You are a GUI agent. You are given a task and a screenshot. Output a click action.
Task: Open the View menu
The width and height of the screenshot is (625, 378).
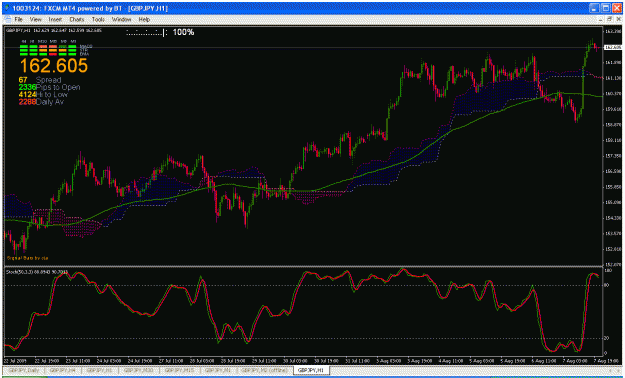tap(35, 19)
